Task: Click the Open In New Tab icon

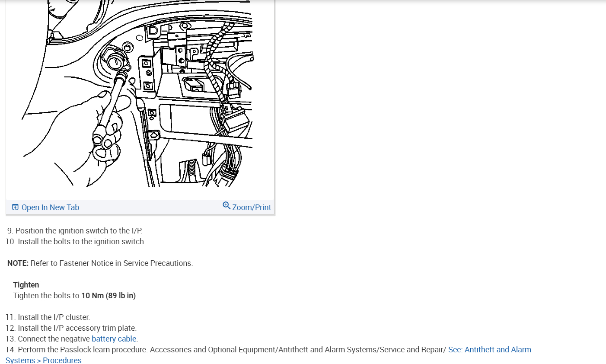Action: (x=15, y=207)
